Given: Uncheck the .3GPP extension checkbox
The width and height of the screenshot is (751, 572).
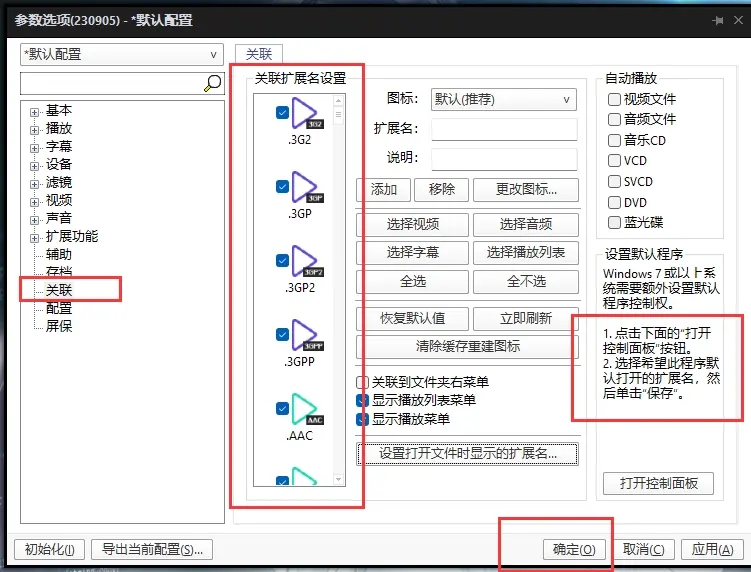Looking at the screenshot, I should point(283,334).
